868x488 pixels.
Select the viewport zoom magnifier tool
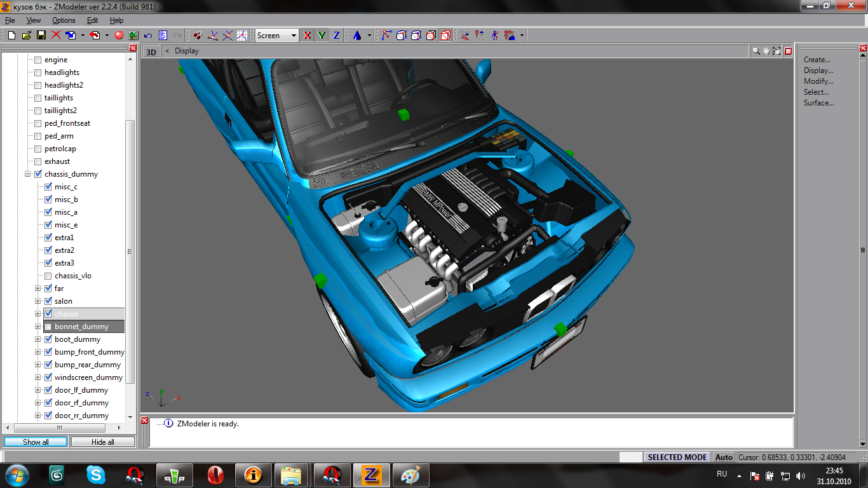[756, 51]
